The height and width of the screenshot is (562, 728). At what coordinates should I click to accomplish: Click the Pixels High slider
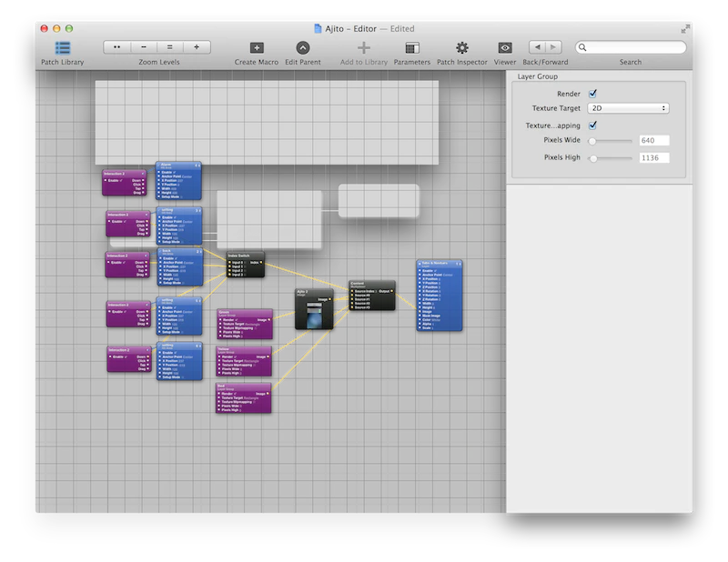[610, 159]
